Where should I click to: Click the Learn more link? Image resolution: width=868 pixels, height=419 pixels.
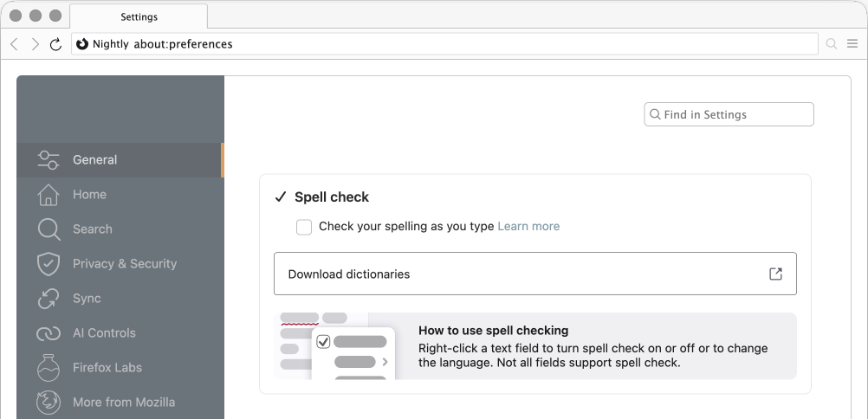tap(528, 227)
